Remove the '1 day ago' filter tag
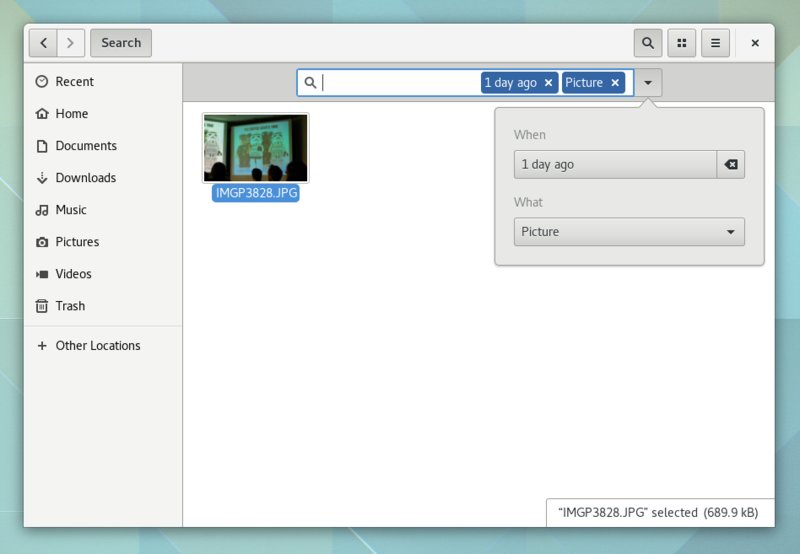The width and height of the screenshot is (800, 554). (548, 83)
